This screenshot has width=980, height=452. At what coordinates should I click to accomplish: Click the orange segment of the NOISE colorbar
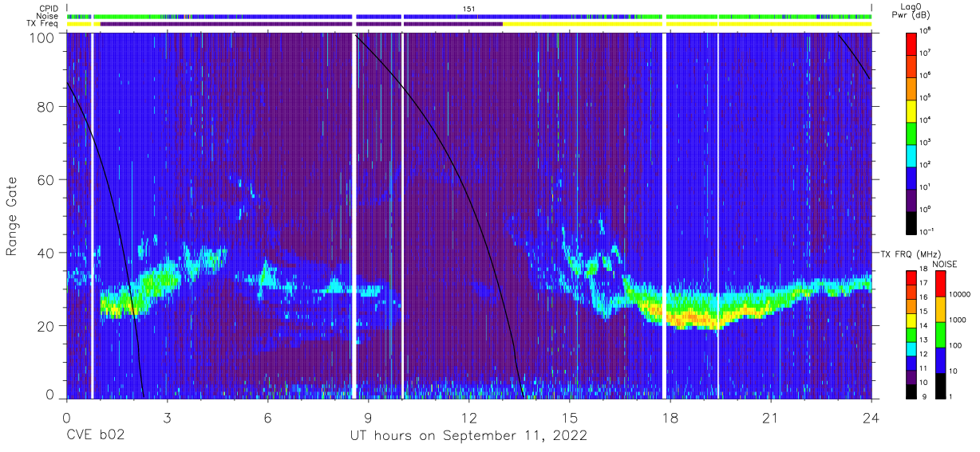[942, 309]
